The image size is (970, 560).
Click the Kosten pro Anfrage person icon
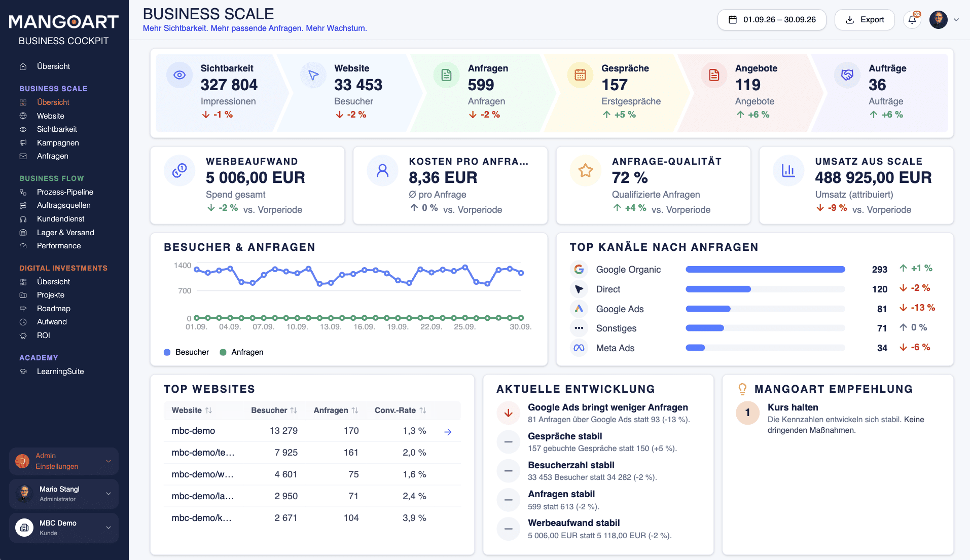click(x=383, y=170)
